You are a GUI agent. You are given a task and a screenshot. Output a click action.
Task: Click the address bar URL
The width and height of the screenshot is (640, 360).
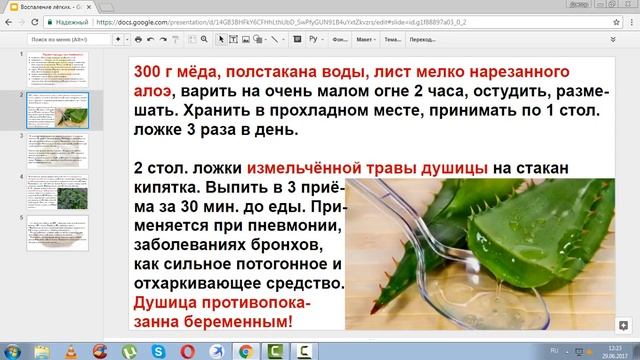pos(281,22)
